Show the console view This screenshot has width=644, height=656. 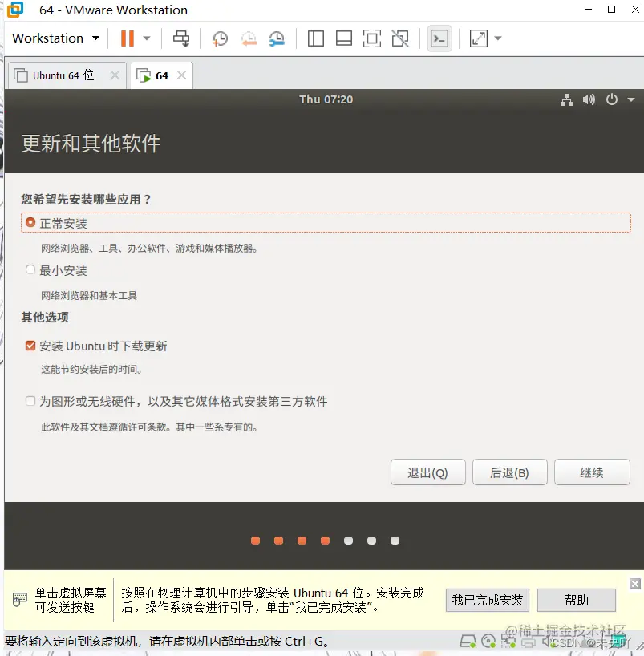(x=439, y=38)
